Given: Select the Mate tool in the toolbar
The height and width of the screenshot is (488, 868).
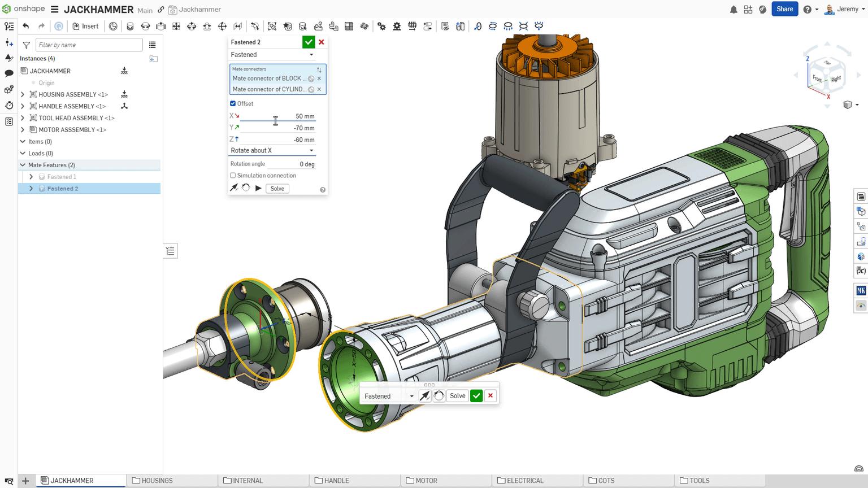Looking at the screenshot, I should pyautogui.click(x=129, y=26).
